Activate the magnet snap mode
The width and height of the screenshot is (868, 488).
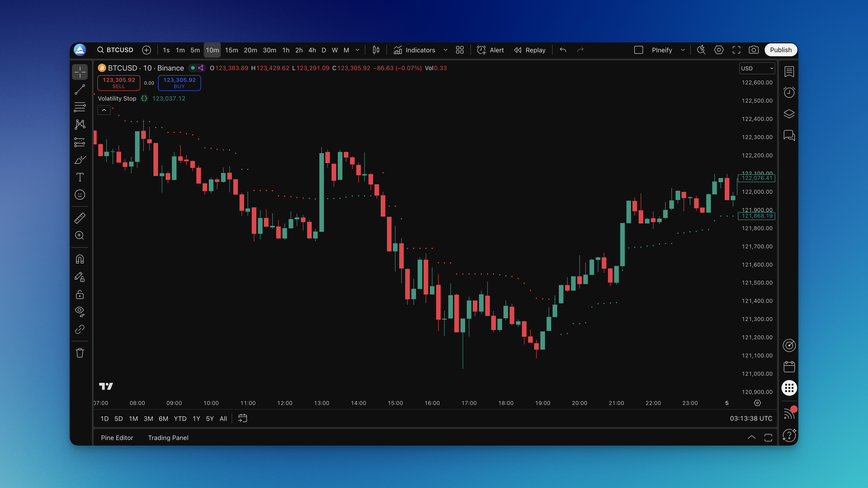pyautogui.click(x=80, y=259)
